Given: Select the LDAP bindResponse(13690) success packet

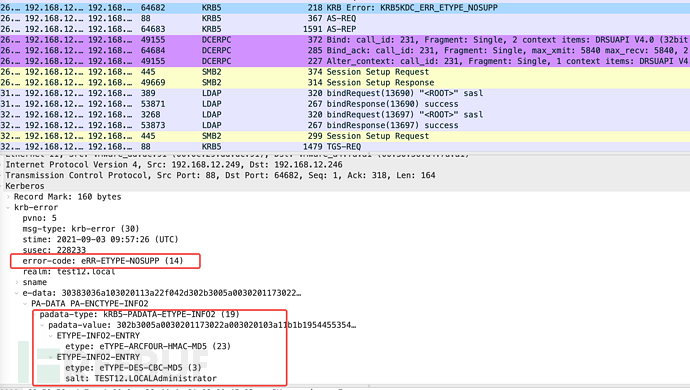Looking at the screenshot, I should [x=345, y=104].
